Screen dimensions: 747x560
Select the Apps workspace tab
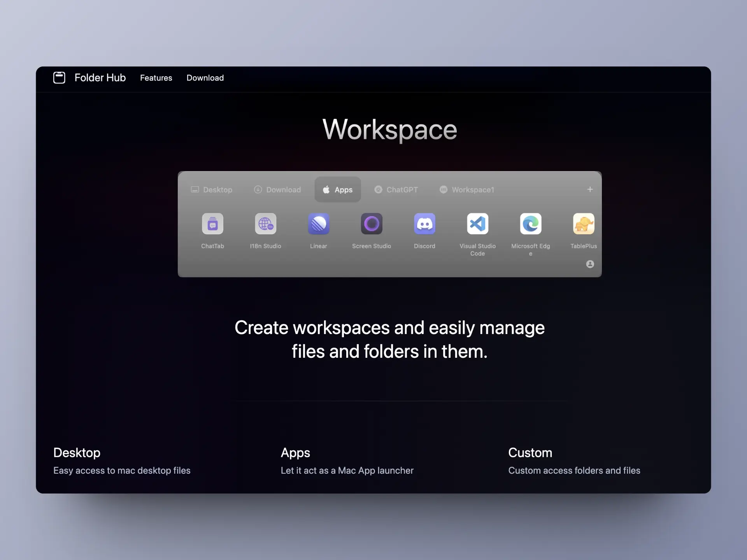pos(338,190)
